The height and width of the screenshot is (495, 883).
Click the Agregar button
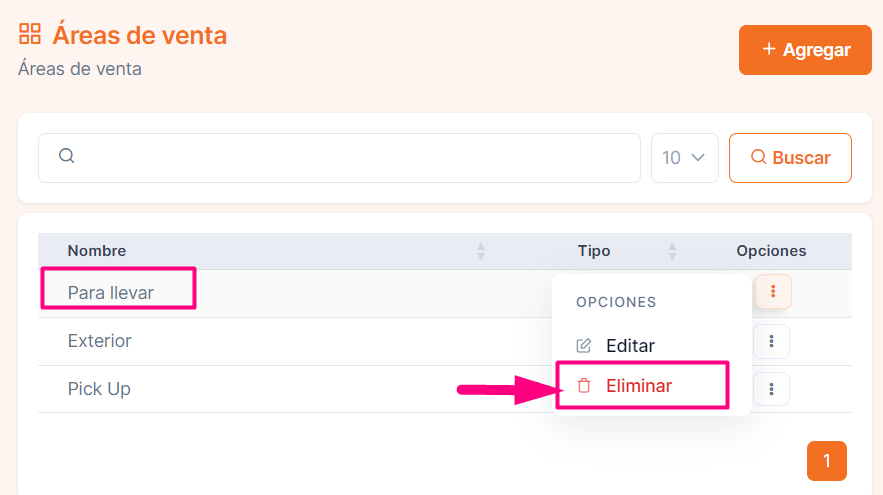(x=805, y=50)
